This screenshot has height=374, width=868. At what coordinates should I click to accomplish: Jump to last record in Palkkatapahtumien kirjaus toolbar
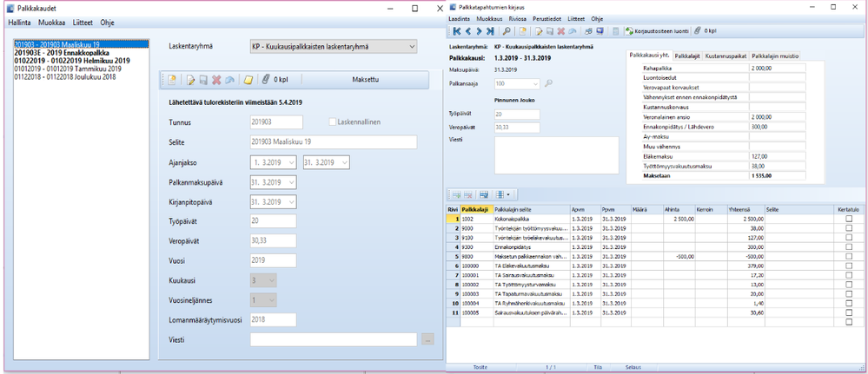tap(490, 31)
